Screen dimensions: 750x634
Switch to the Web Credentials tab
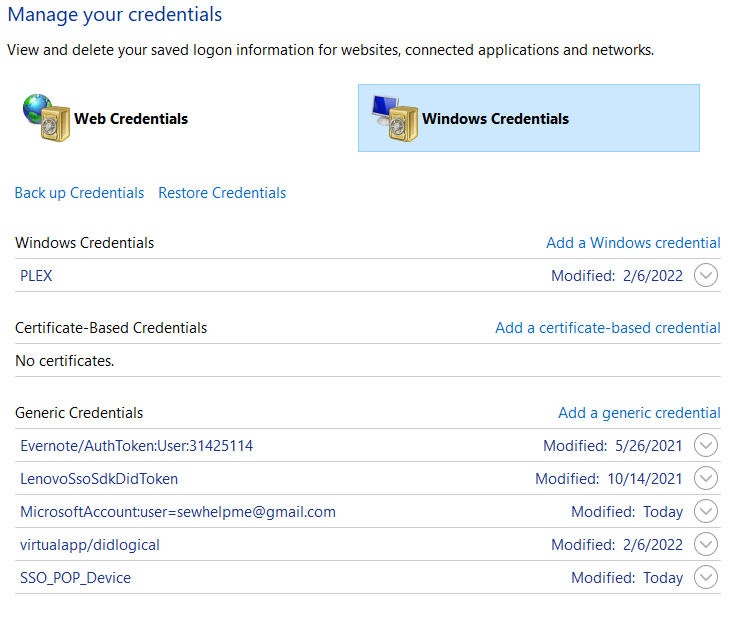tap(131, 118)
